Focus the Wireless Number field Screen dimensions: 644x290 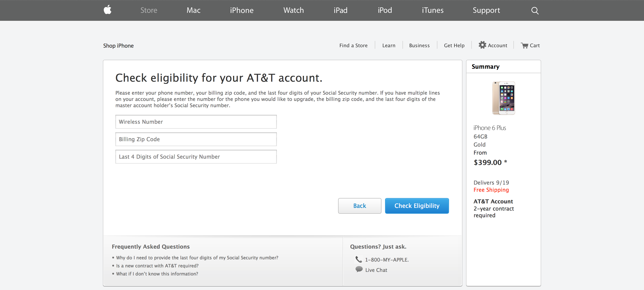point(196,122)
